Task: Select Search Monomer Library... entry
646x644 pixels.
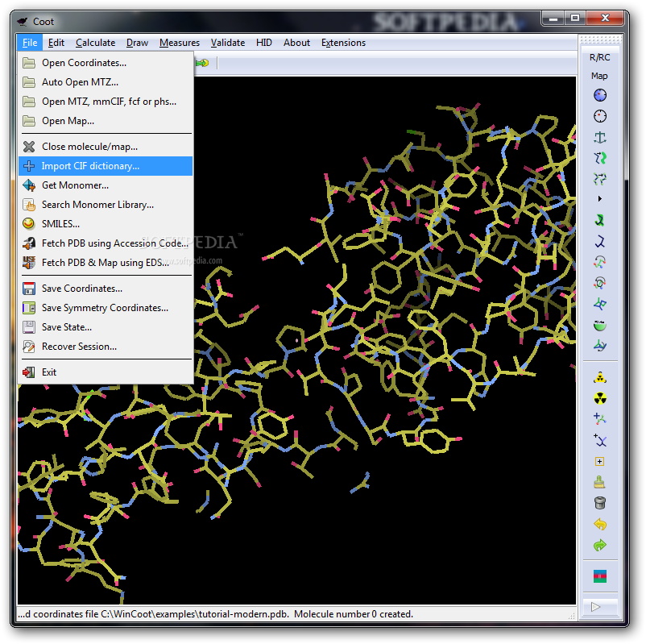Action: pyautogui.click(x=106, y=205)
